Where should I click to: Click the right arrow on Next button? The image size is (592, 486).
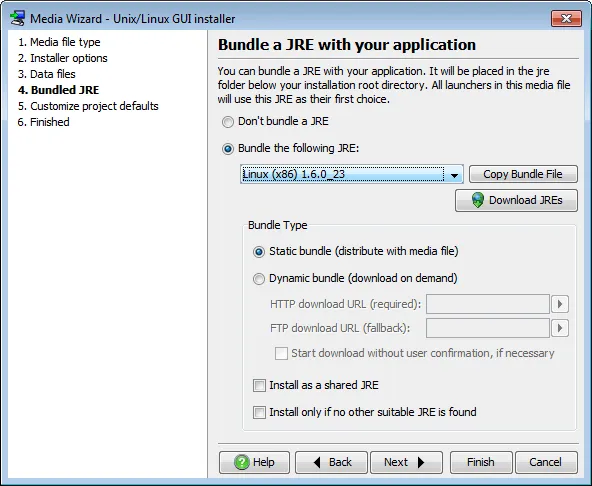tap(421, 462)
